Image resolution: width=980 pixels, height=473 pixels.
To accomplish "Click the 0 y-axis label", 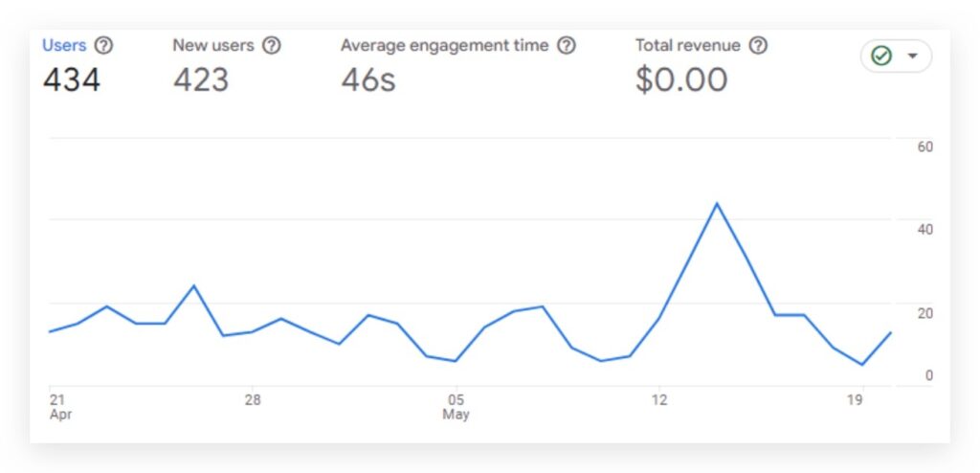I will 928,375.
